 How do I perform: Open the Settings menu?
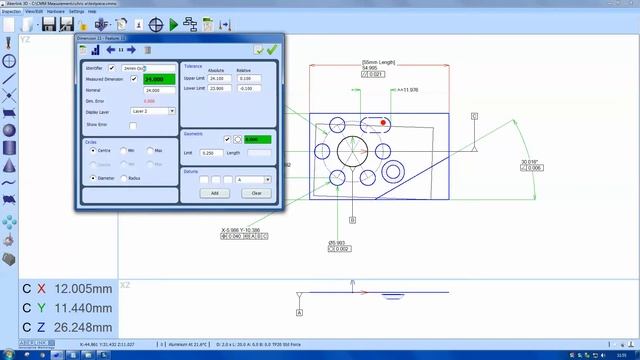pyautogui.click(x=76, y=11)
